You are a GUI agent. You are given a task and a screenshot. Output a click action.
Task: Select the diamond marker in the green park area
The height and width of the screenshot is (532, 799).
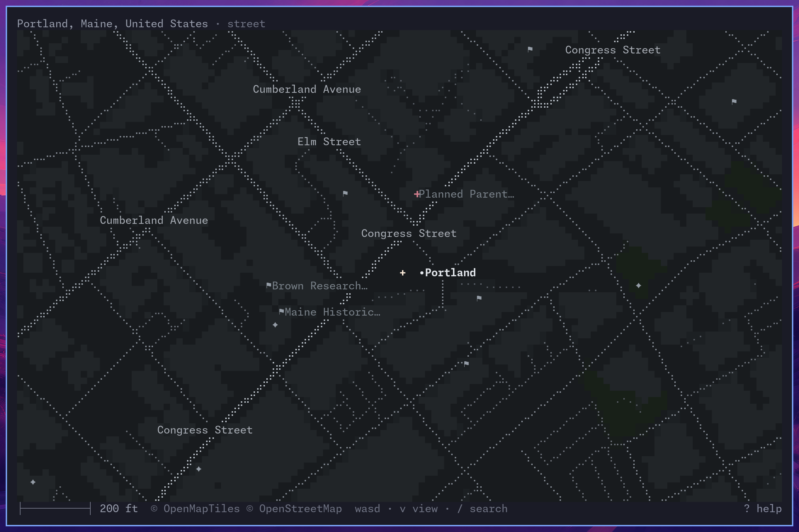(x=639, y=285)
